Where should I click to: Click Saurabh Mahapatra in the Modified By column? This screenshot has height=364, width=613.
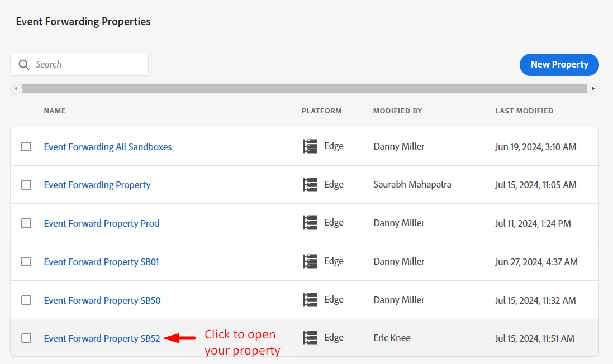click(x=412, y=184)
